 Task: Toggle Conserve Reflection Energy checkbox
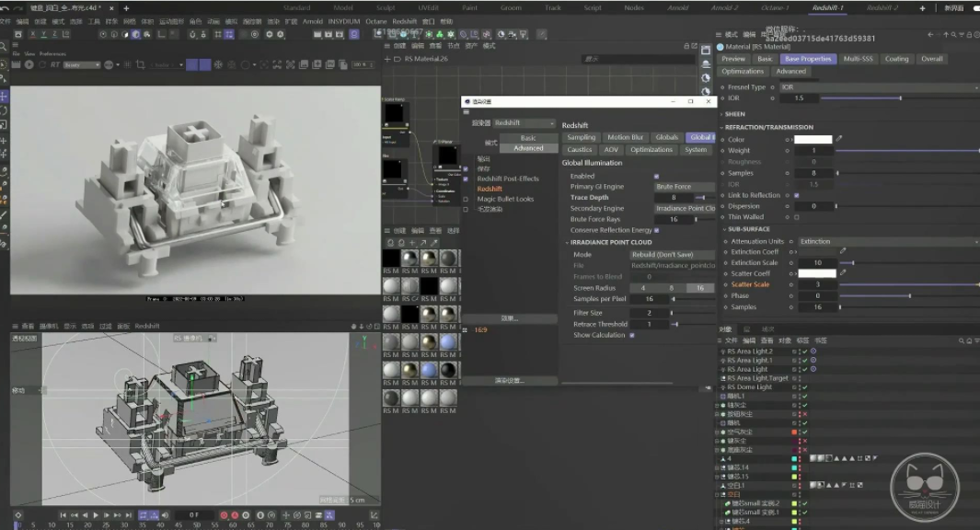656,230
